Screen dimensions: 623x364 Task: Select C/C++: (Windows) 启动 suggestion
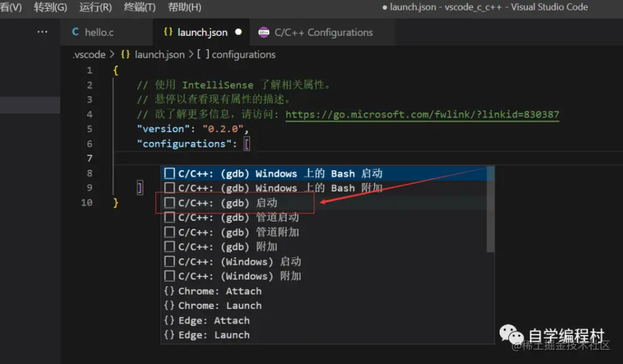(x=324, y=262)
